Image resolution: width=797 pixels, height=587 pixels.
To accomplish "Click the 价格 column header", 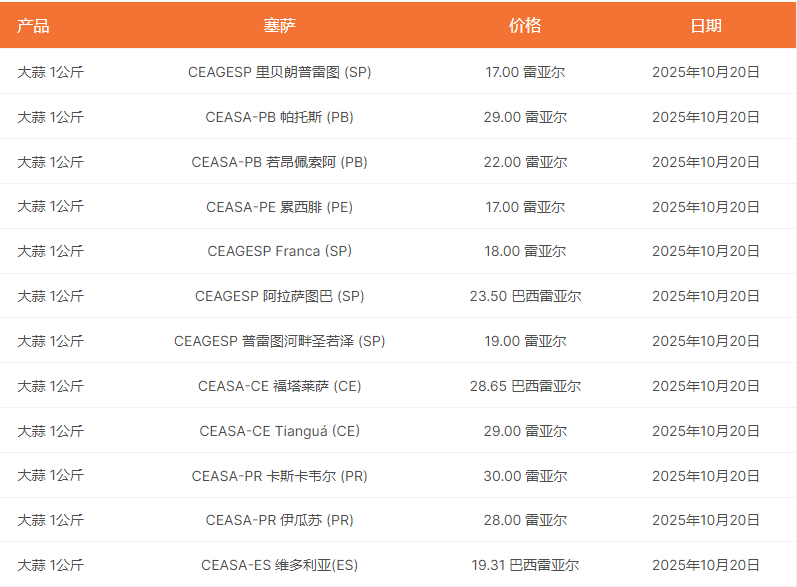I will [x=524, y=26].
